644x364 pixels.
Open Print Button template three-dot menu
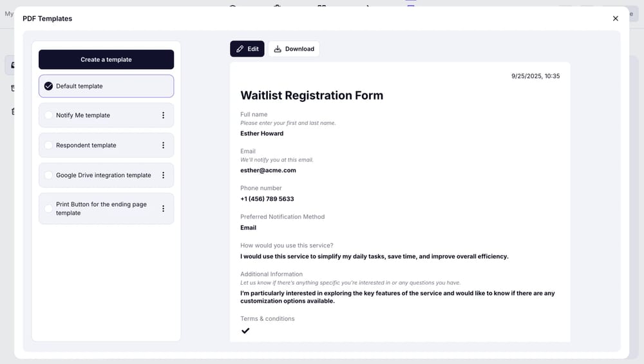click(x=163, y=209)
